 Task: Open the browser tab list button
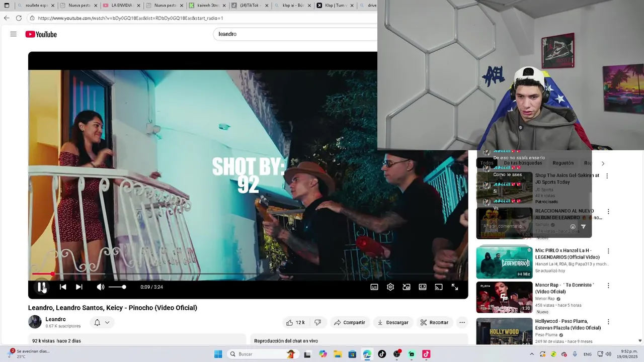coord(7,6)
